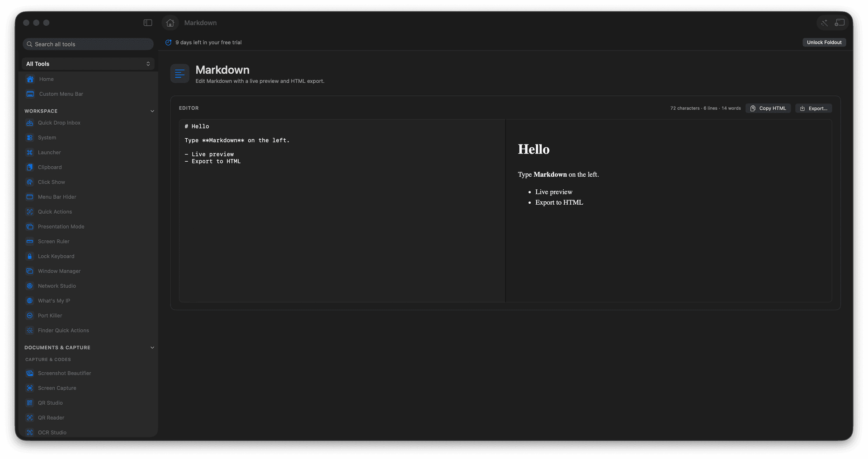This screenshot has width=868, height=459.
Task: Collapse the Workspace section chevron
Action: click(152, 111)
